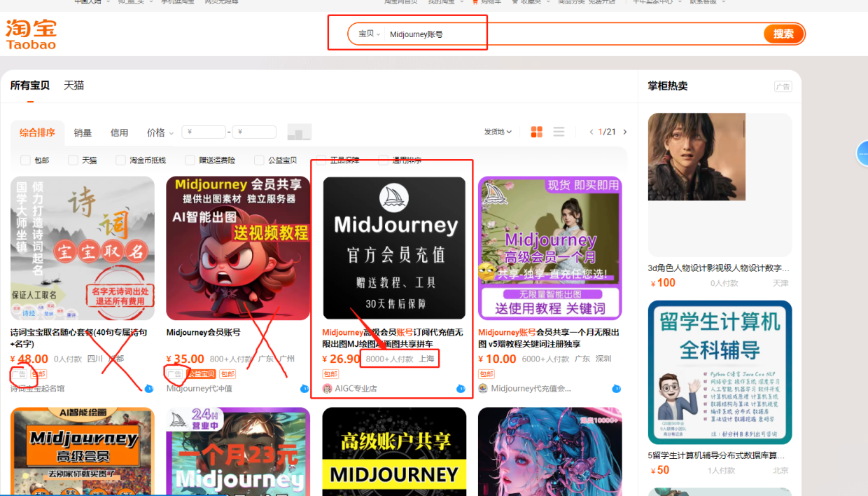Open the Midjourney高级会员一个月 product image

pos(549,248)
